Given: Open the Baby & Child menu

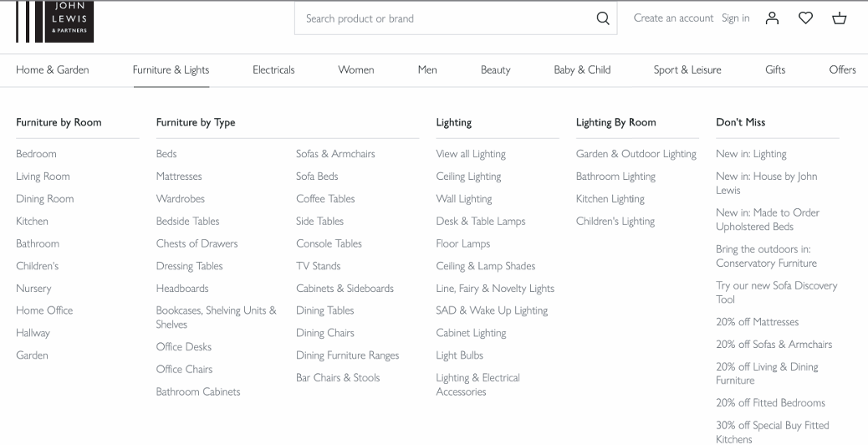Looking at the screenshot, I should [x=582, y=69].
